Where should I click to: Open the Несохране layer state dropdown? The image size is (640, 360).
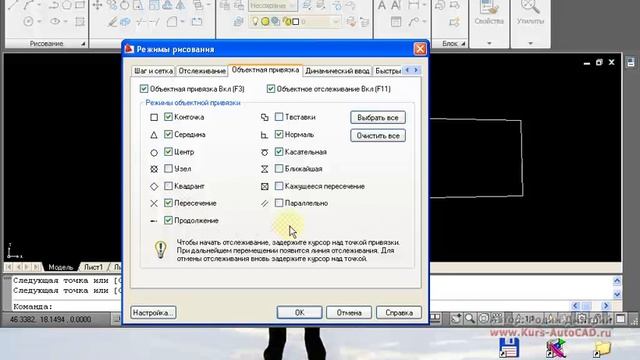point(272,6)
